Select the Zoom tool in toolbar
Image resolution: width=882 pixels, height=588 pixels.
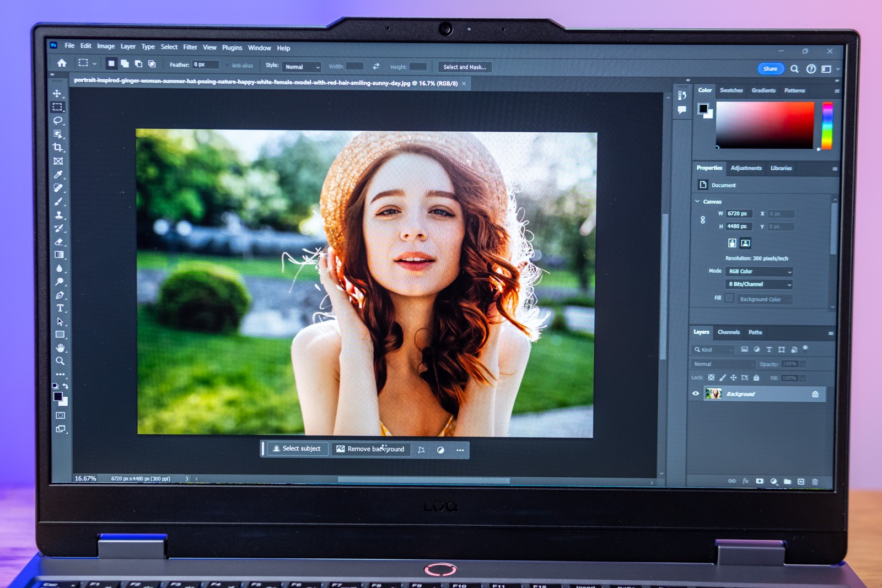[x=60, y=361]
